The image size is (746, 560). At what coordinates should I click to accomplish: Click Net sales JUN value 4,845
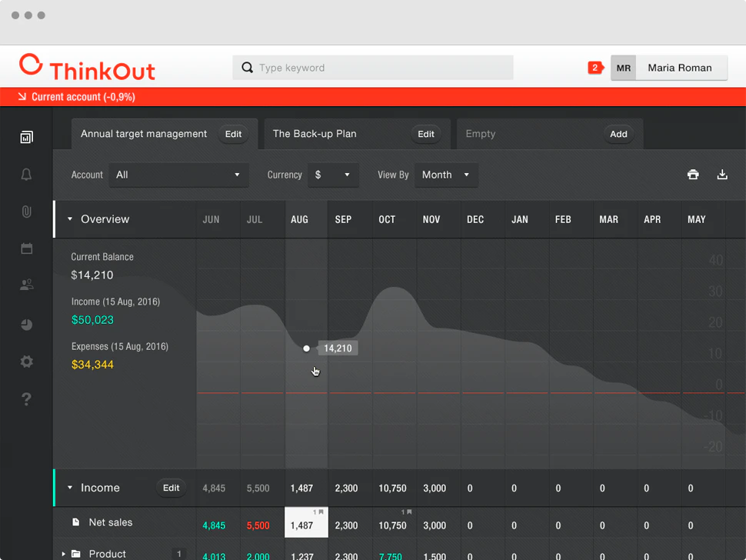point(214,525)
